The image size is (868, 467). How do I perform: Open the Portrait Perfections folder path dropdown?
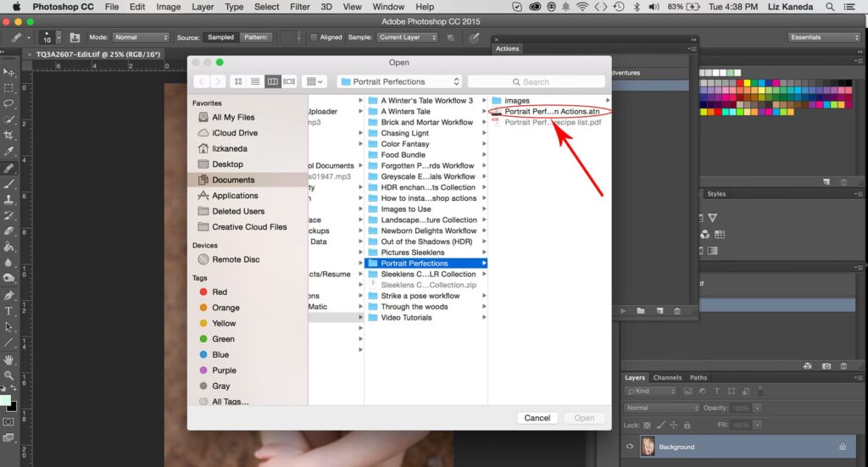tap(399, 81)
